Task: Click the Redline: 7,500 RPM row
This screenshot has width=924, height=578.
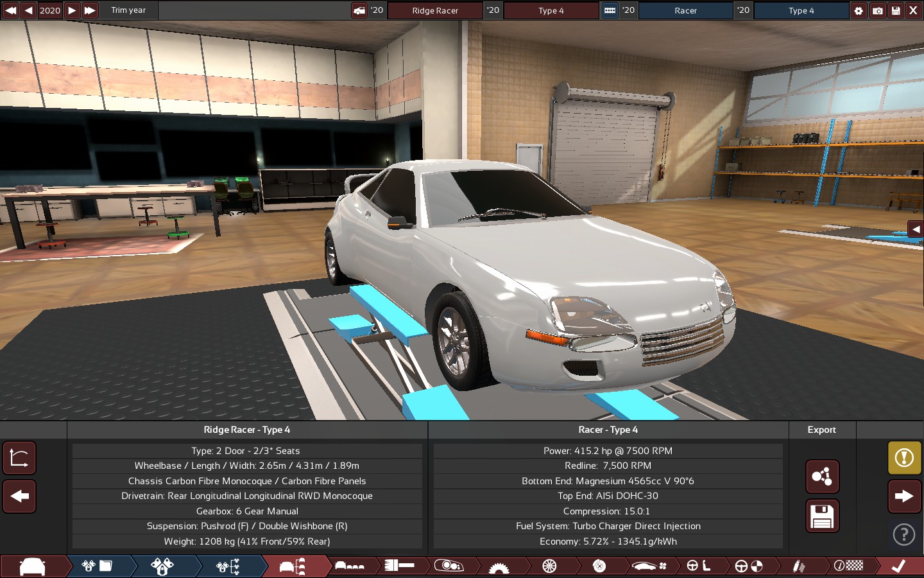Action: tap(608, 466)
